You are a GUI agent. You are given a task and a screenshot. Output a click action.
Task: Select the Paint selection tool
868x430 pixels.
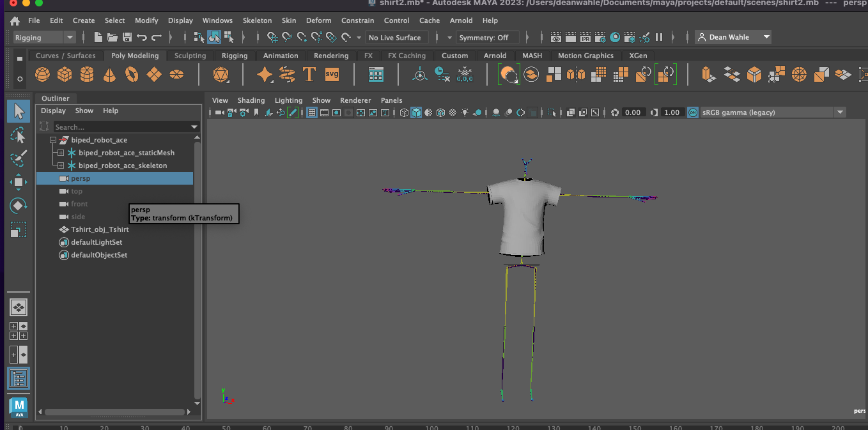[19, 158]
